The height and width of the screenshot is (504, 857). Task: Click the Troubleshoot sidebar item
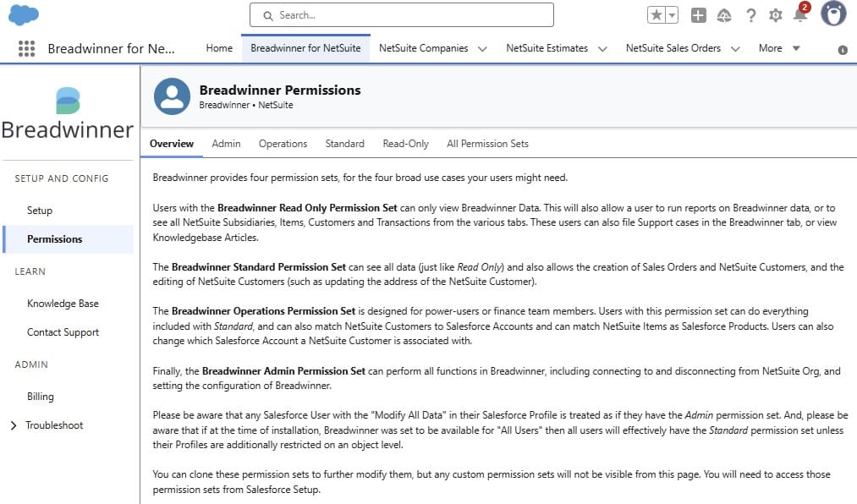(x=54, y=425)
